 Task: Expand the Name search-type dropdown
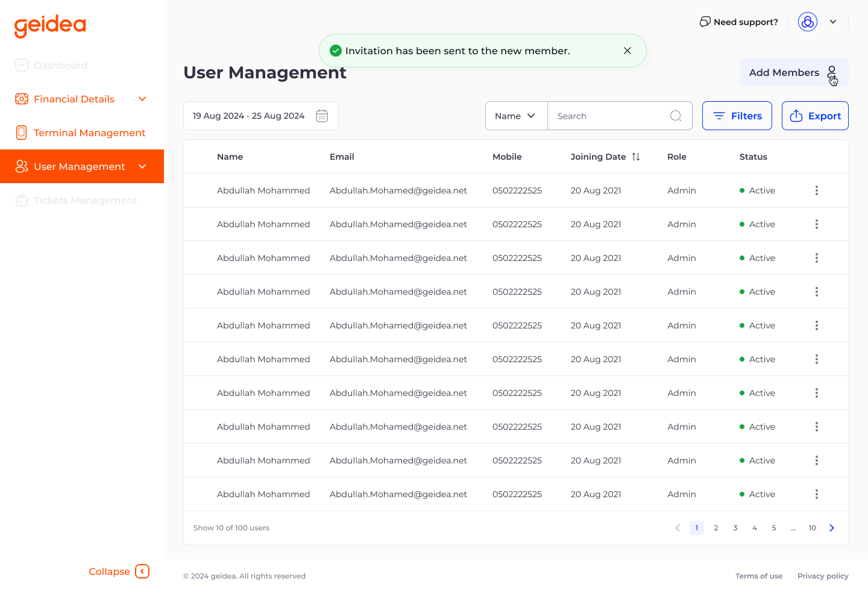(515, 116)
